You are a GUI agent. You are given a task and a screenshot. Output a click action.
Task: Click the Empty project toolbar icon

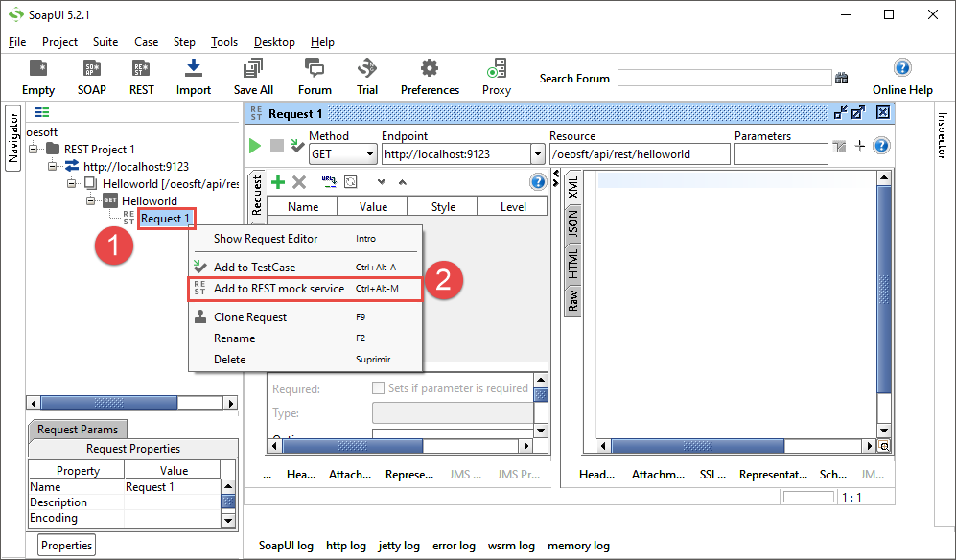37,68
